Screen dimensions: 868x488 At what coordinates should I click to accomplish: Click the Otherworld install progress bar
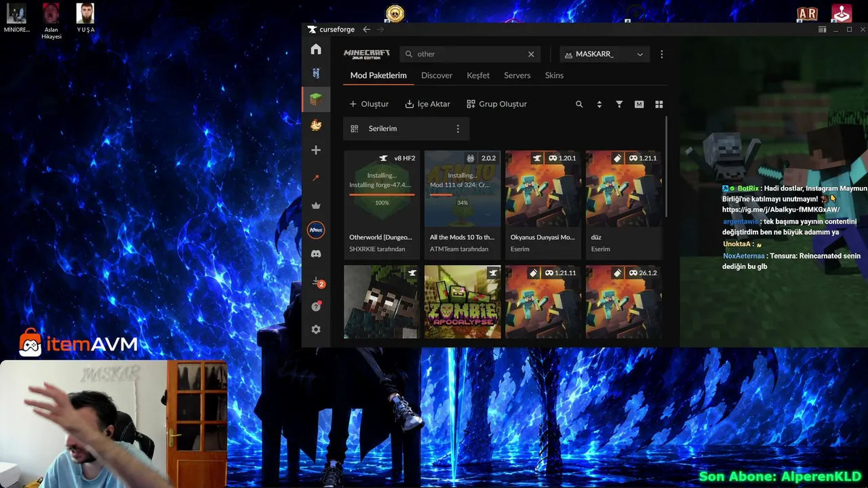[382, 195]
